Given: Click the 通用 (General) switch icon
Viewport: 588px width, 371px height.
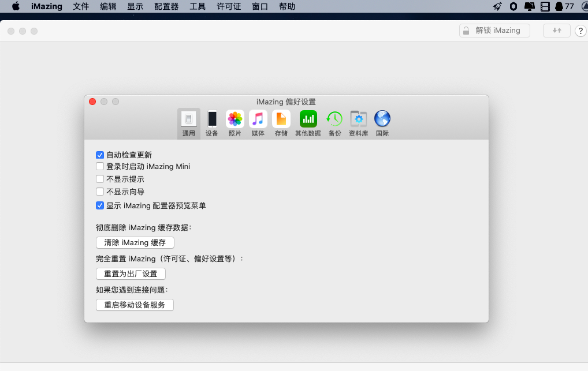Looking at the screenshot, I should (x=189, y=119).
